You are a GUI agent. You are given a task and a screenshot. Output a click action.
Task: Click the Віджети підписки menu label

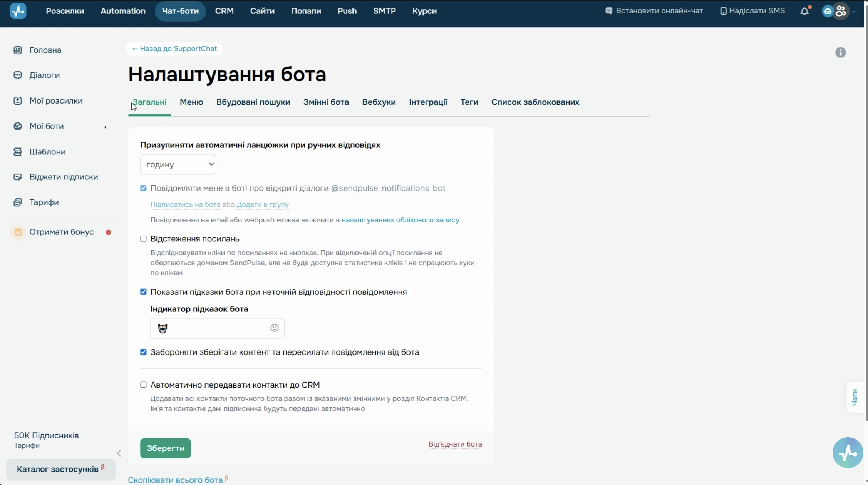click(x=64, y=177)
